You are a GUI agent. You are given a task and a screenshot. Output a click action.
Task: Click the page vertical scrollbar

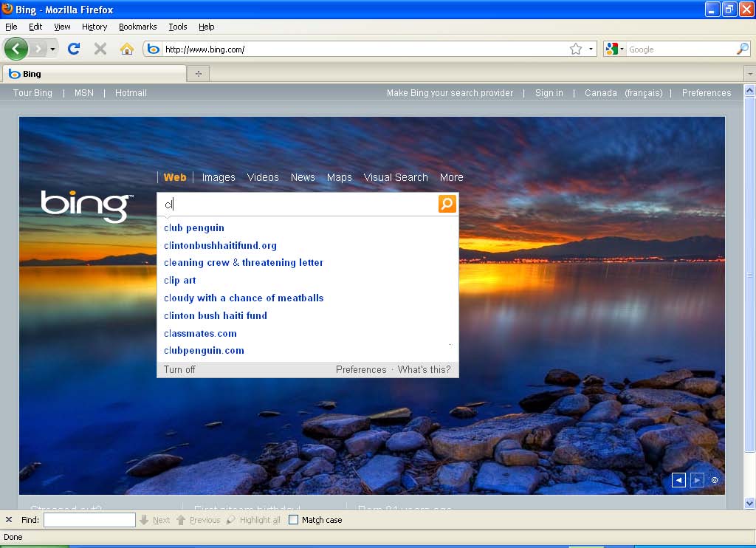749,295
